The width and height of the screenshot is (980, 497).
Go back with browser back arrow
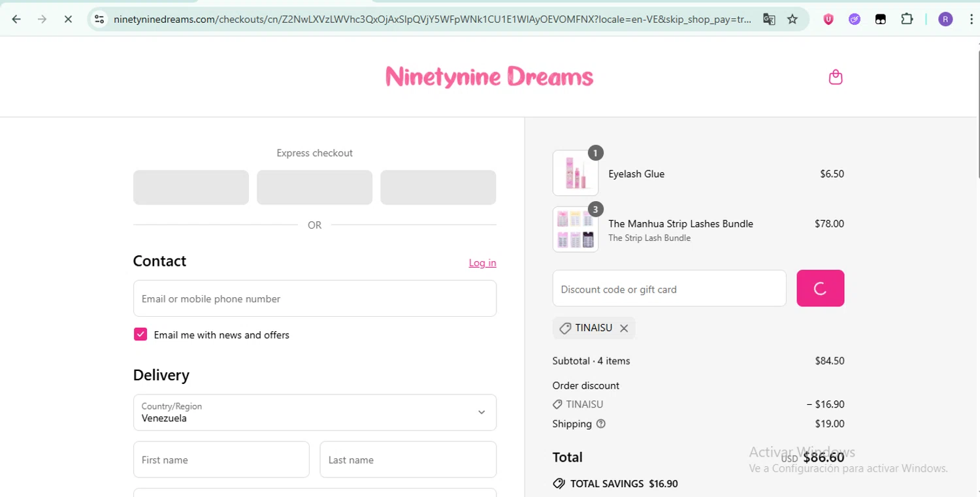[16, 19]
